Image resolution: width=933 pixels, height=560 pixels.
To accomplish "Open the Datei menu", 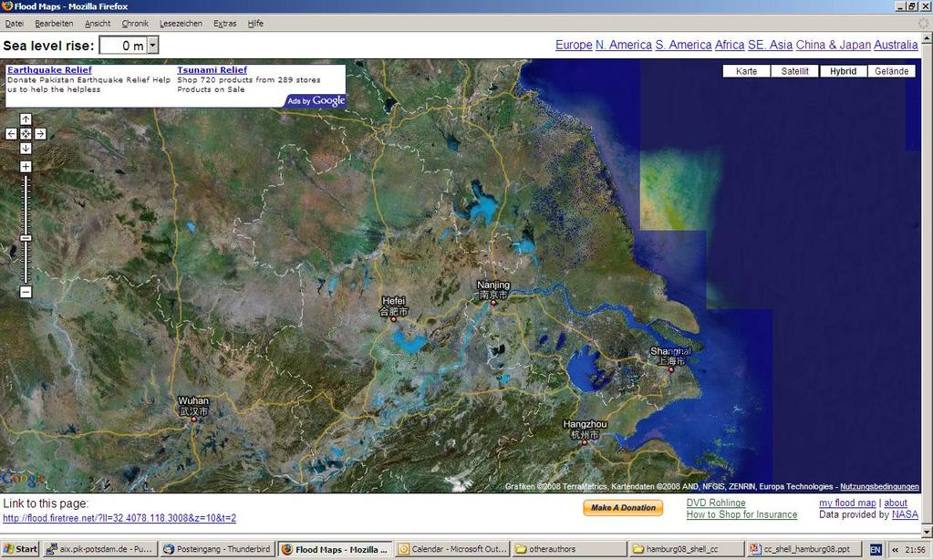I will 15,23.
